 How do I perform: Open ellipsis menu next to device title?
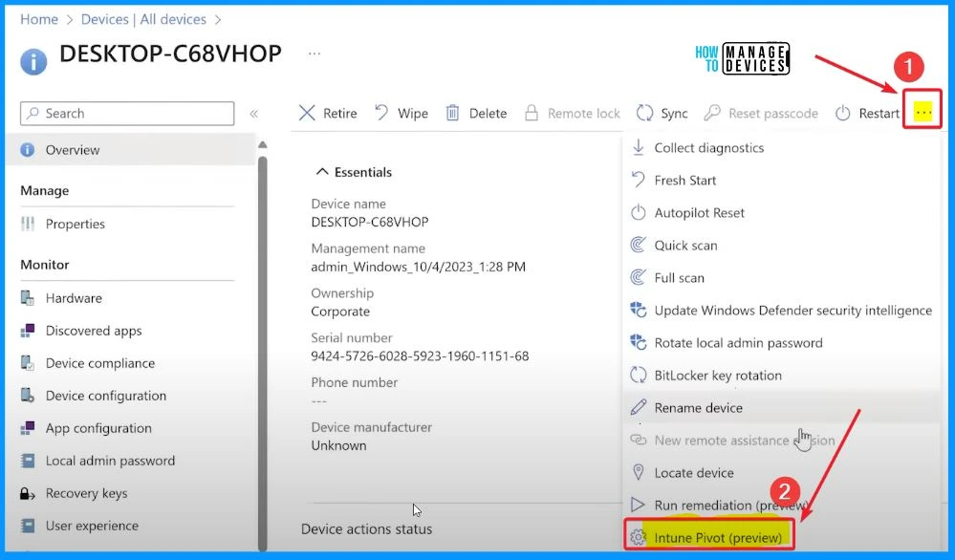[x=315, y=54]
